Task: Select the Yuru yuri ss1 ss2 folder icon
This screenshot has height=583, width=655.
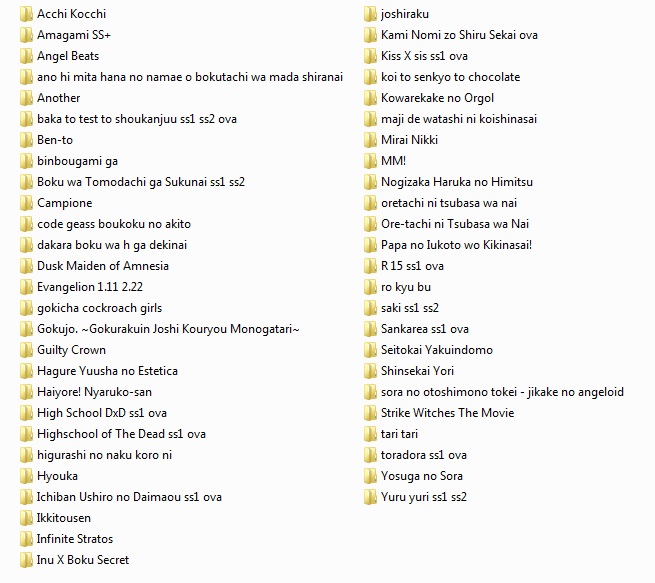Action: click(370, 497)
